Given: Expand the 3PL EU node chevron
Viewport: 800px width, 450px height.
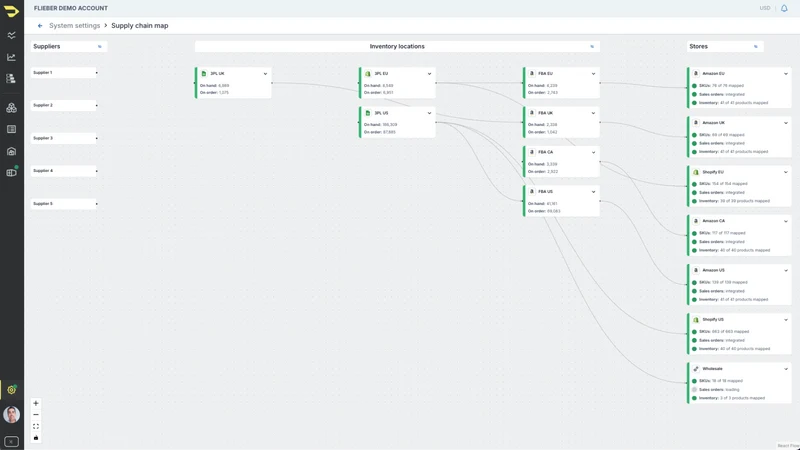Looking at the screenshot, I should pyautogui.click(x=429, y=74).
